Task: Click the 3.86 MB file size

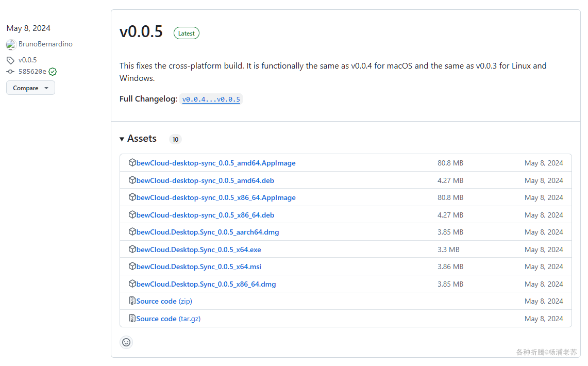Action: (450, 266)
